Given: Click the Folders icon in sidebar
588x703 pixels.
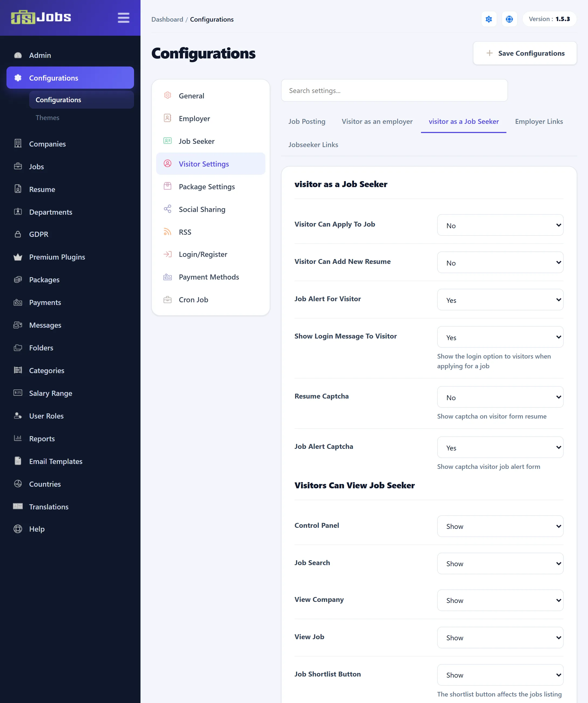Looking at the screenshot, I should (x=18, y=348).
